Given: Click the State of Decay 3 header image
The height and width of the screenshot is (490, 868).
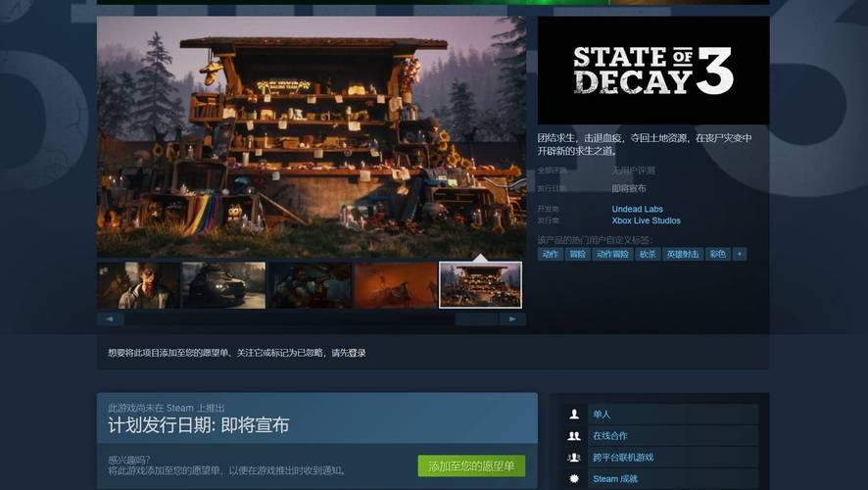Looking at the screenshot, I should (653, 71).
